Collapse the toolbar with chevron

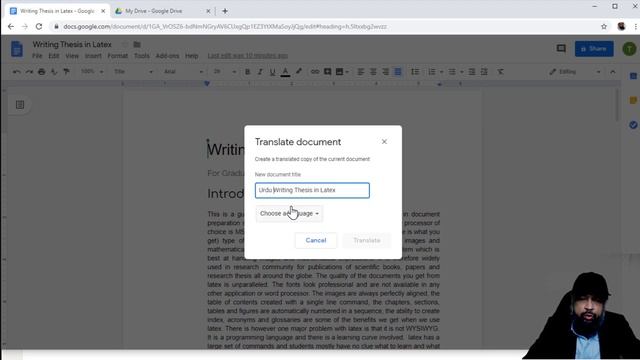point(613,72)
